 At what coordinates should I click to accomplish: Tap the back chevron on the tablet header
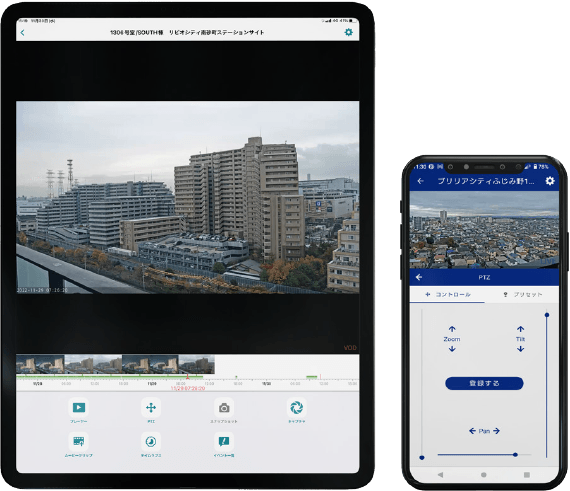tap(23, 33)
